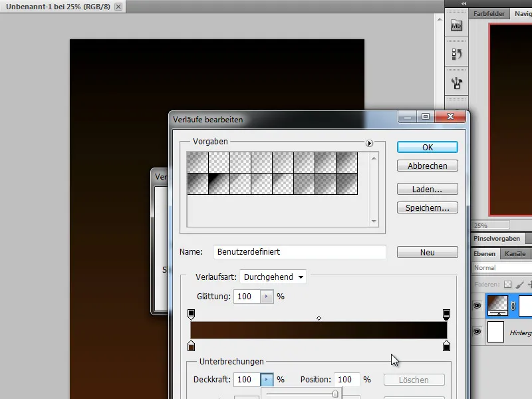Screen dimensions: 532x399
Task: Click the lock image pixels brush icon
Action: 519,285
